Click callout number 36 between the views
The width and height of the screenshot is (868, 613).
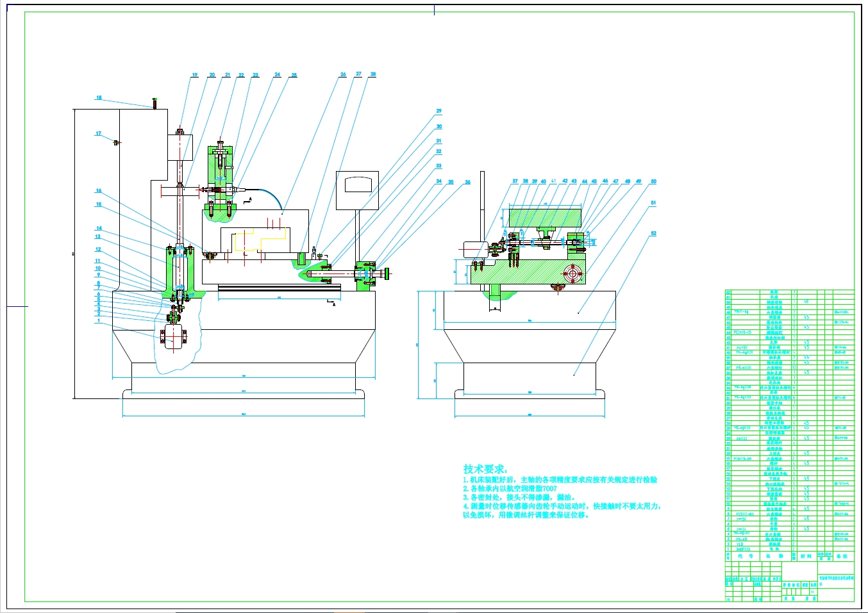pos(468,182)
